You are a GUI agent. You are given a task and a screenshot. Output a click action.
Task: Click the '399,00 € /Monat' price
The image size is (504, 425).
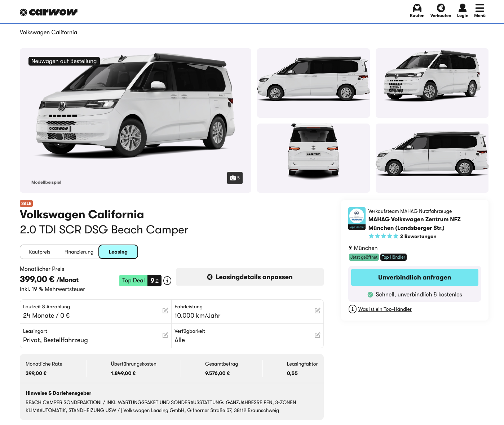pos(49,279)
